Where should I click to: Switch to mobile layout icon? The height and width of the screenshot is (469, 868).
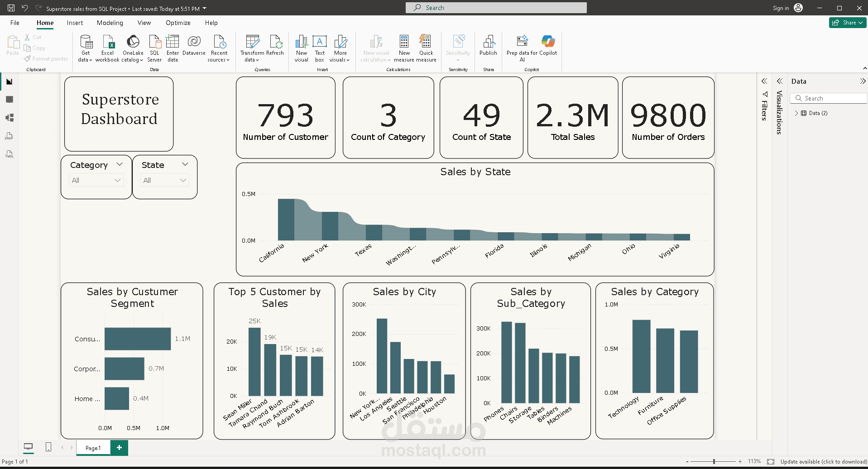pos(48,447)
